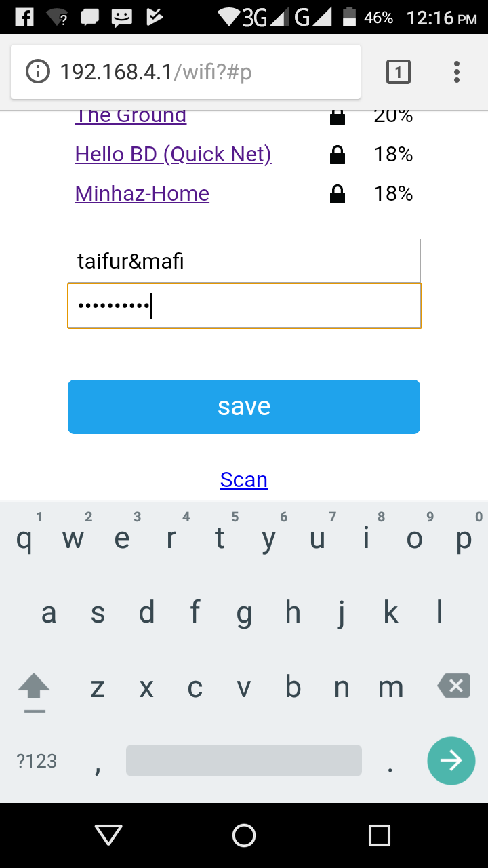The width and height of the screenshot is (488, 868).
Task: Tap the address bar URL 192.168.4.1
Action: point(156,72)
